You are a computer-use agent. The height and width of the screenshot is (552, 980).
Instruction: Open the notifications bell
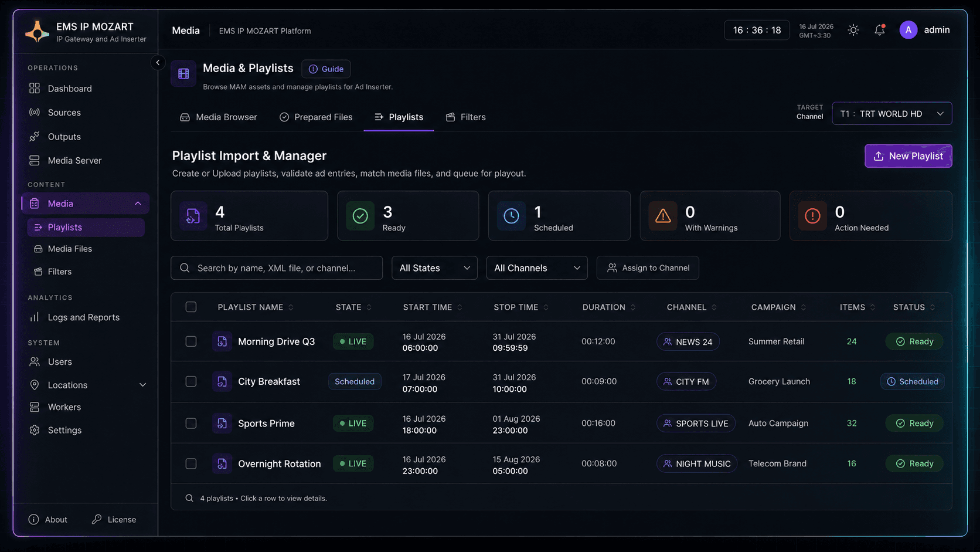(880, 30)
